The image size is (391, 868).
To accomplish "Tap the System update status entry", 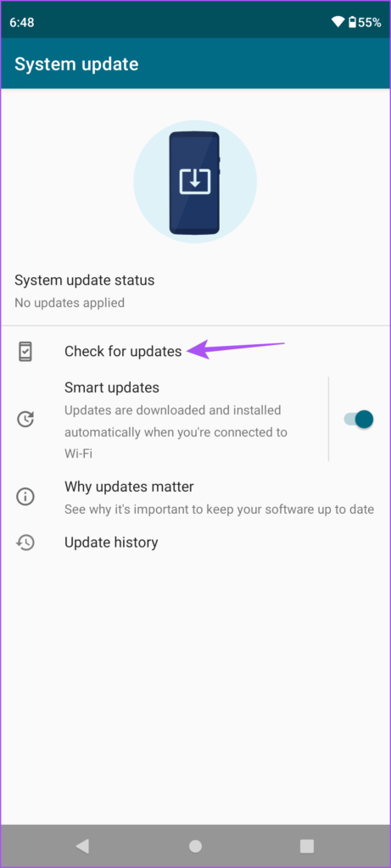I will (195, 291).
